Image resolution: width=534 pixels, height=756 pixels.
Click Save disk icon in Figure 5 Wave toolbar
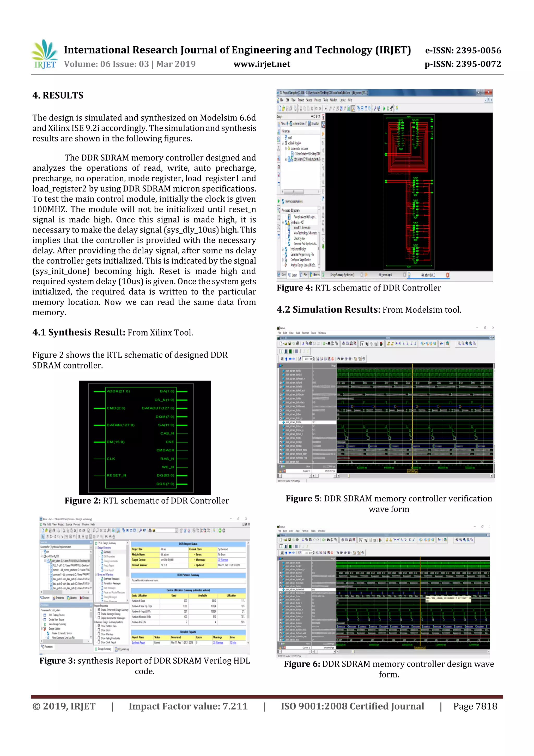tap(290, 343)
